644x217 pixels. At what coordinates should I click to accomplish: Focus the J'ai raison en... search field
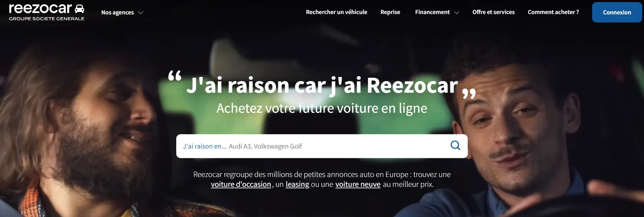312,146
